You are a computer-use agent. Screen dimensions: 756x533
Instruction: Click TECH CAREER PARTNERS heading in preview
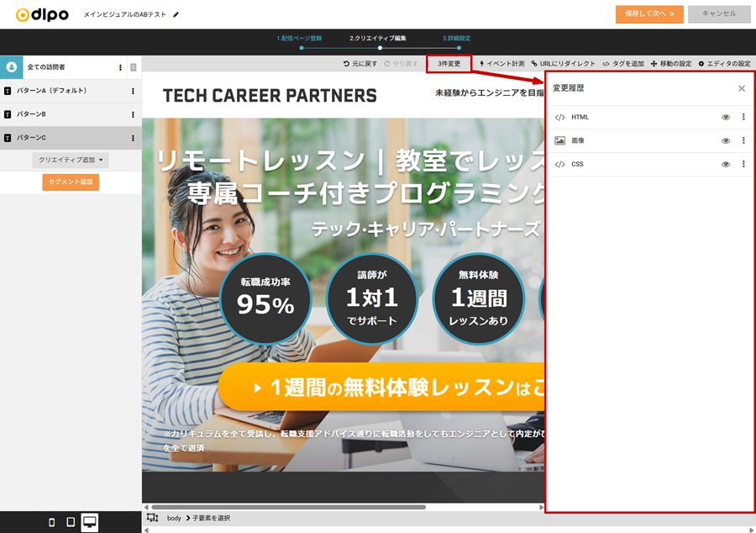270,96
